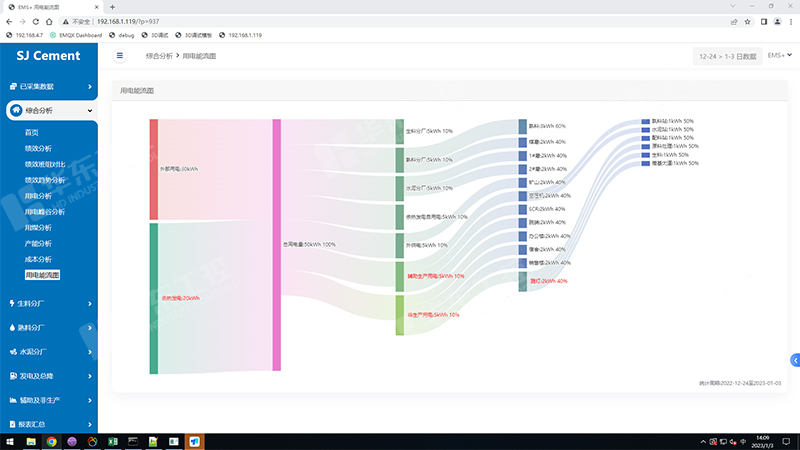Bookmark page with the star icon
This screenshot has height=450, width=800.
748,21
